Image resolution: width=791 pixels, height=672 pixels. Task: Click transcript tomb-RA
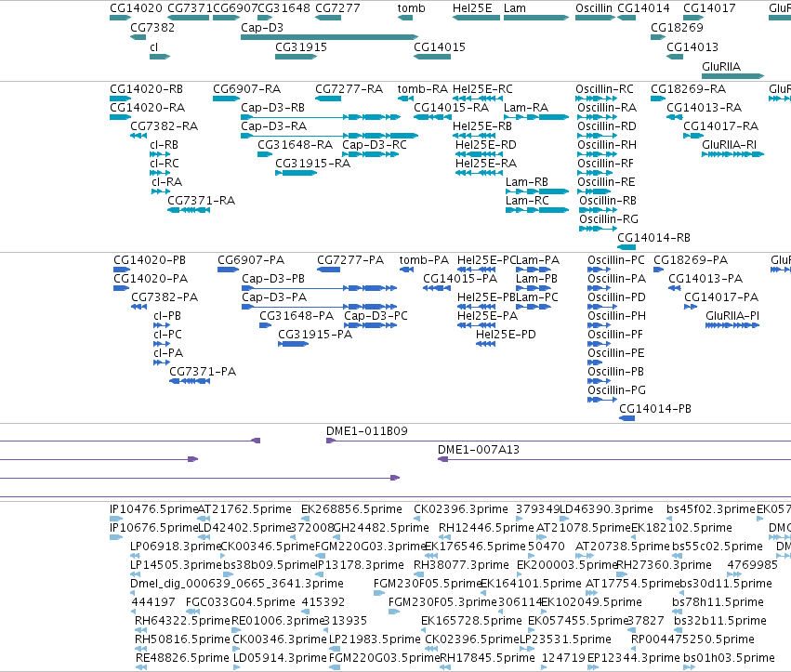(x=405, y=99)
